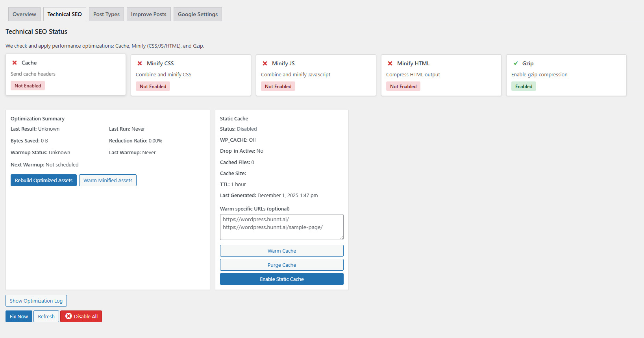Open the Overview tab
The image size is (644, 338).
24,14
